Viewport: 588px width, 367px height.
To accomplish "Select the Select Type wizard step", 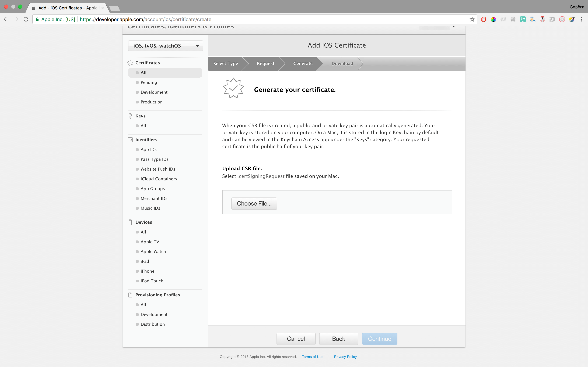I will 225,64.
